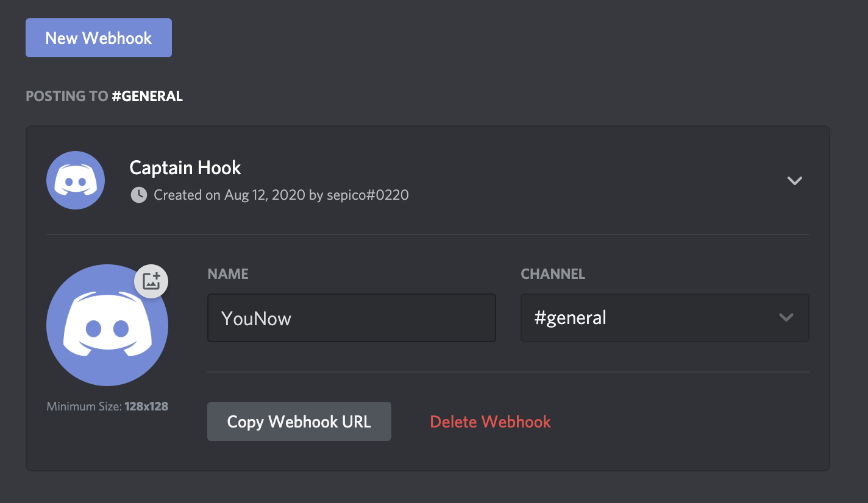Click the POSTING TO heading text

click(67, 96)
